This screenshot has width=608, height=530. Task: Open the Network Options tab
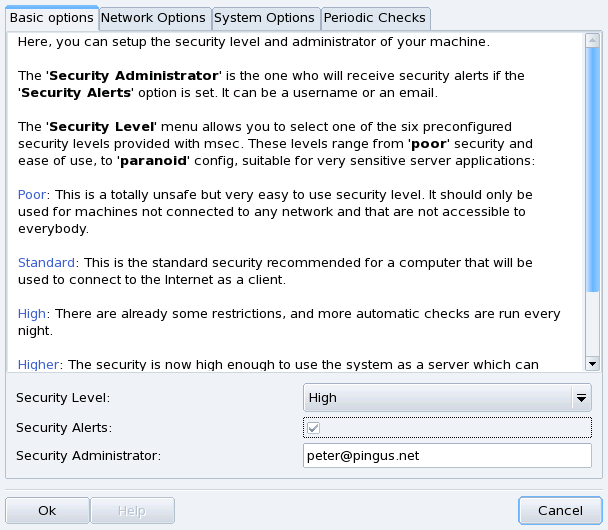(154, 18)
